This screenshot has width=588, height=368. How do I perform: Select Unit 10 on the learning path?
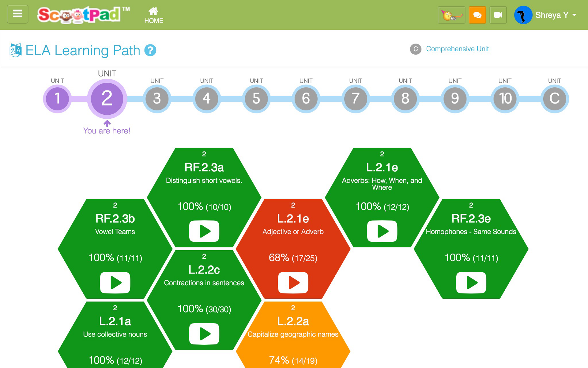coord(505,99)
